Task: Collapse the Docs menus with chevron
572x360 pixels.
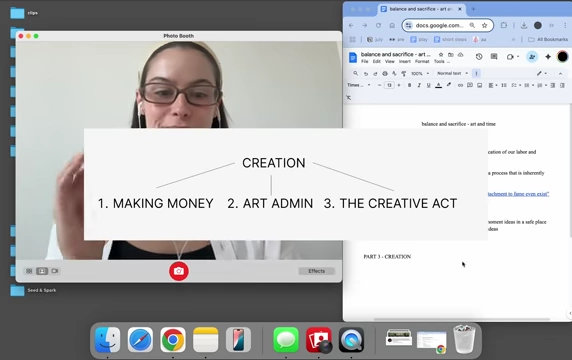Action: [561, 74]
